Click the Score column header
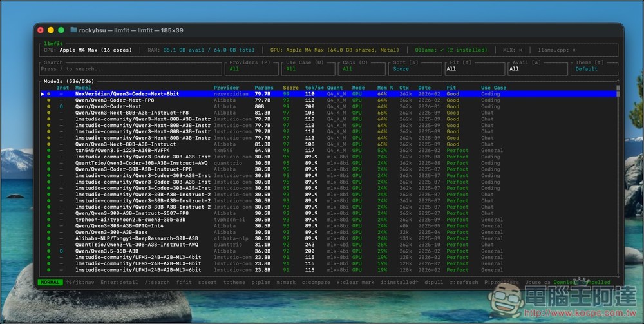644x324 pixels. (291, 88)
